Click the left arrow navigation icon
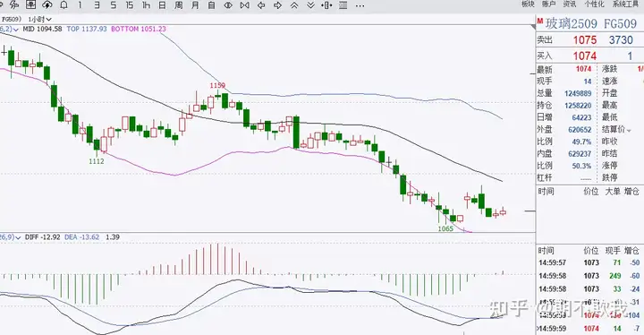The image size is (644, 335). coord(261,5)
